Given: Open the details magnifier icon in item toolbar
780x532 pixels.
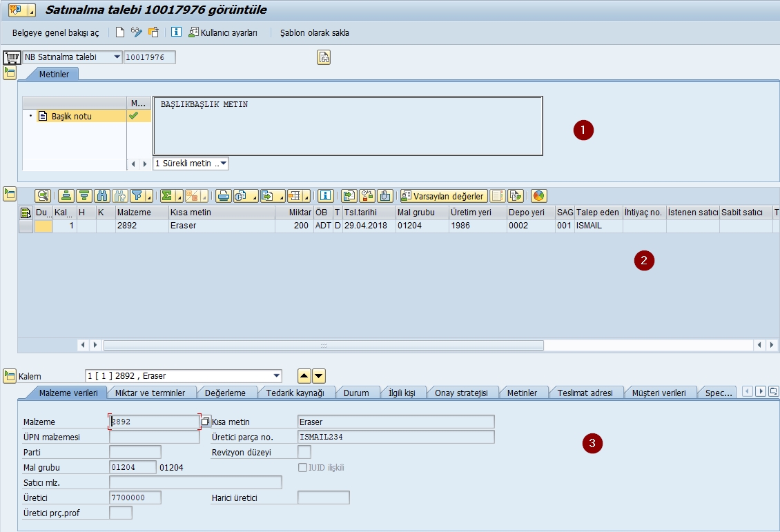Looking at the screenshot, I should [x=43, y=196].
